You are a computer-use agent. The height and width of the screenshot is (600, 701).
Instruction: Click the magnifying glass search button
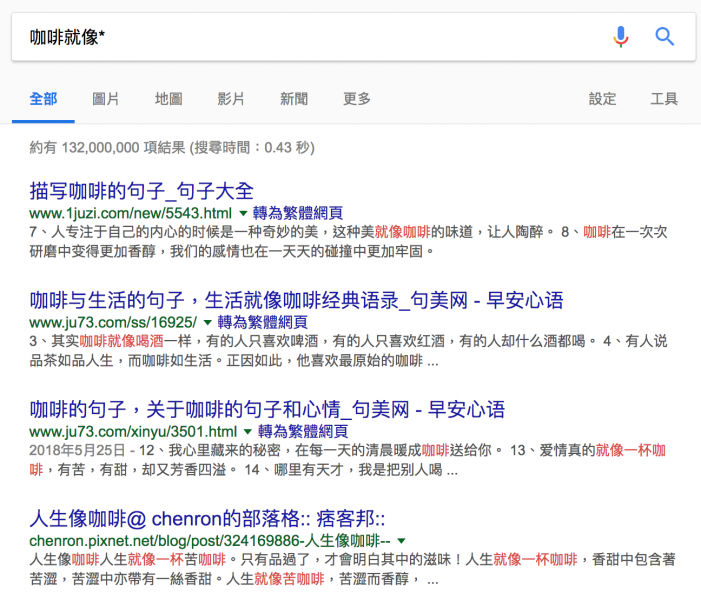click(665, 37)
